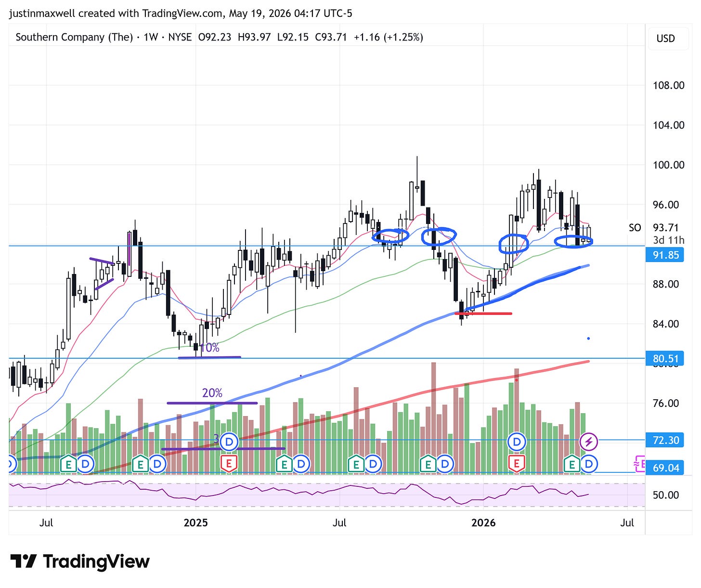Click the 2026 label on the time axis
Screen dimensions: 701x588
click(x=483, y=523)
